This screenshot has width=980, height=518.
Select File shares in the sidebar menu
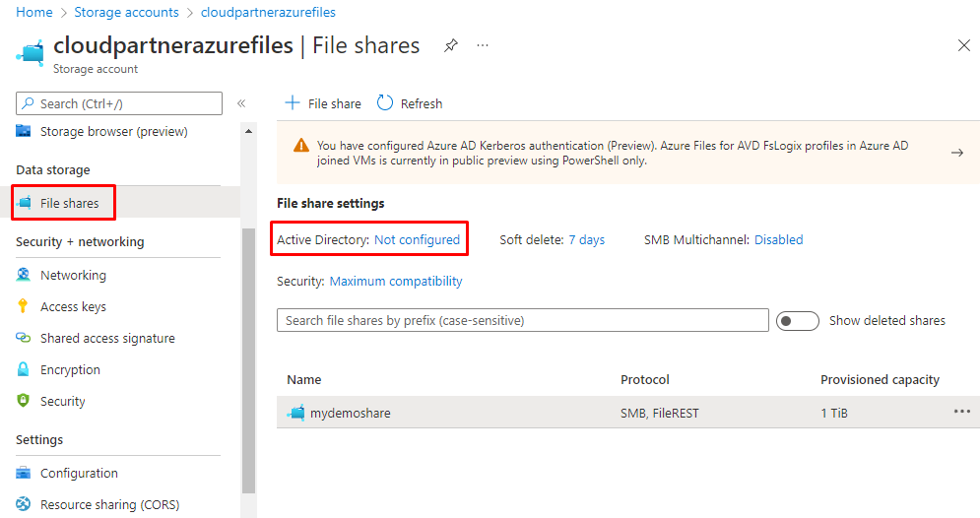(x=69, y=203)
